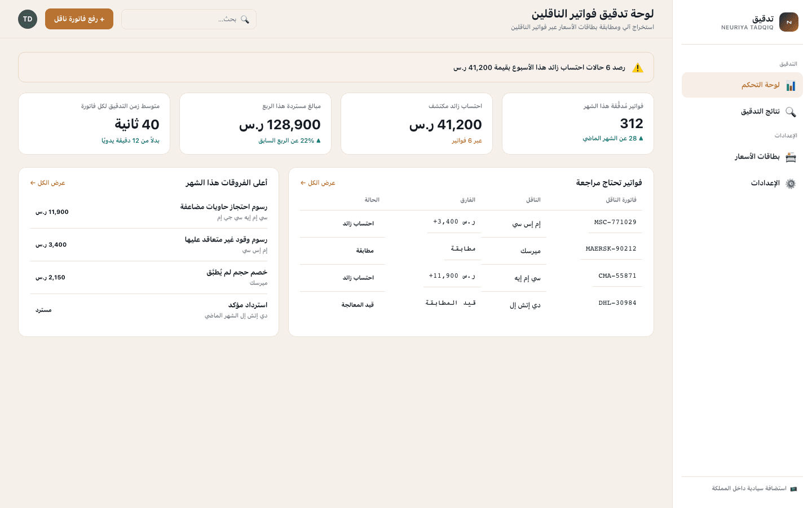
Task: Click the rate cards icon next to بطاقات الأسعار
Action: pyautogui.click(x=791, y=157)
